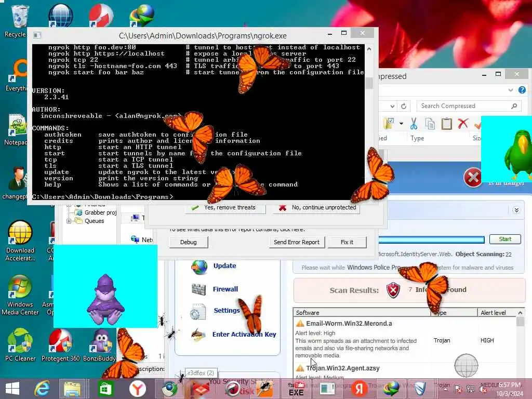The width and height of the screenshot is (532, 399).
Task: Click the scan progress bar
Action: tap(431, 240)
